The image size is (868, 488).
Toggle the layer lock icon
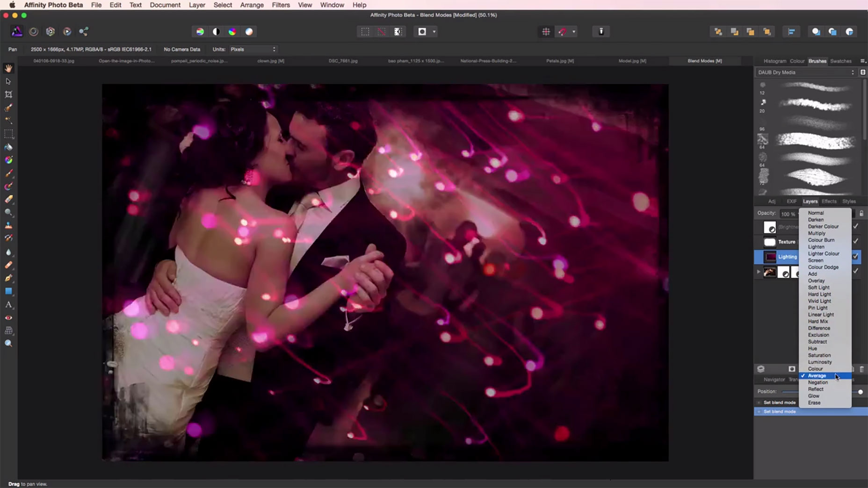coord(861,213)
